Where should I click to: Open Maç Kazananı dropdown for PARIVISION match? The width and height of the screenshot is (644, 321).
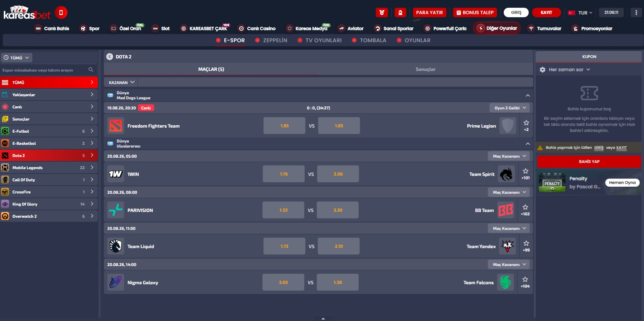pyautogui.click(x=509, y=192)
